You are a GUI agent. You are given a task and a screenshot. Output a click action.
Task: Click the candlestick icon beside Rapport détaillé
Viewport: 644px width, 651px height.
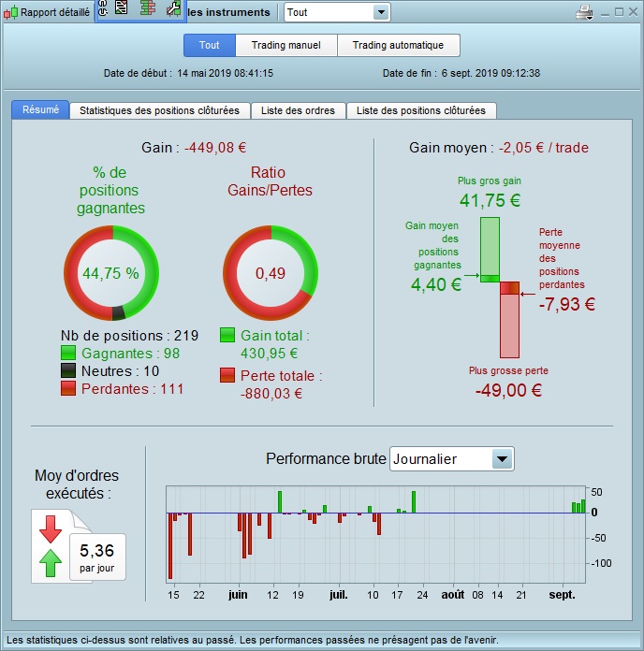click(x=11, y=12)
